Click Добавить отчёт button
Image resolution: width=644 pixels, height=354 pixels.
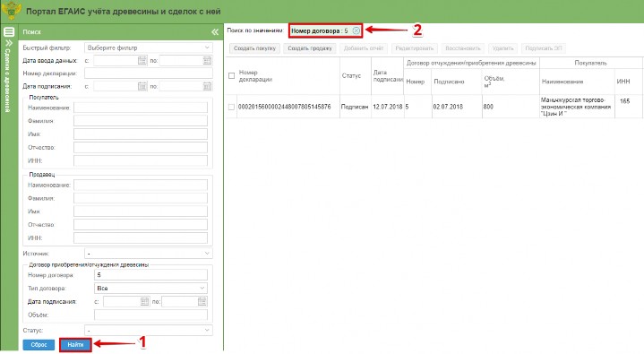[364, 48]
